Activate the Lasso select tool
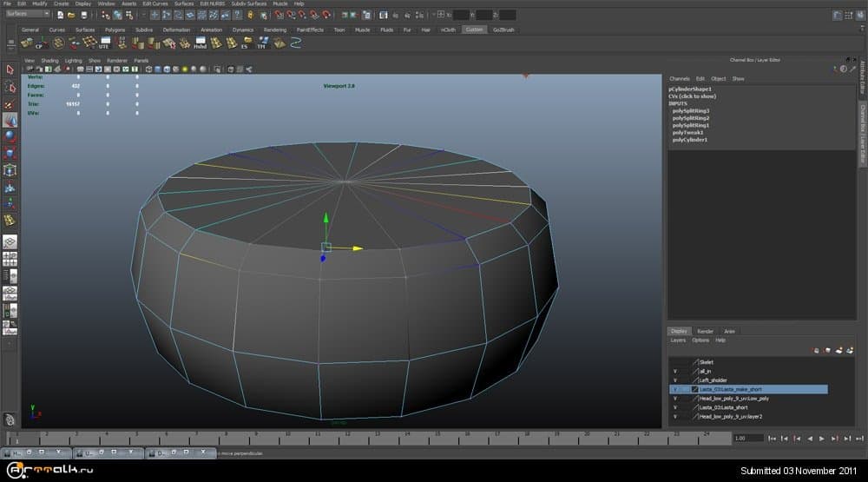 [x=10, y=87]
